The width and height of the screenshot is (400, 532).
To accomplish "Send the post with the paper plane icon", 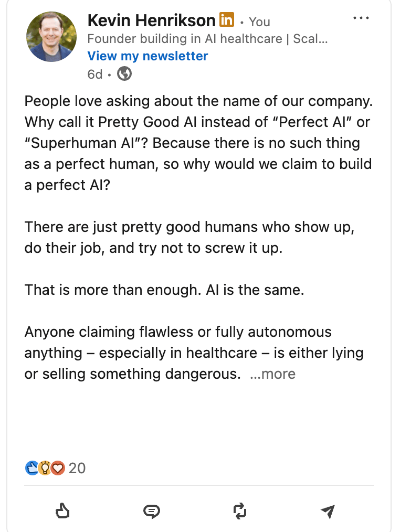I will pyautogui.click(x=328, y=511).
